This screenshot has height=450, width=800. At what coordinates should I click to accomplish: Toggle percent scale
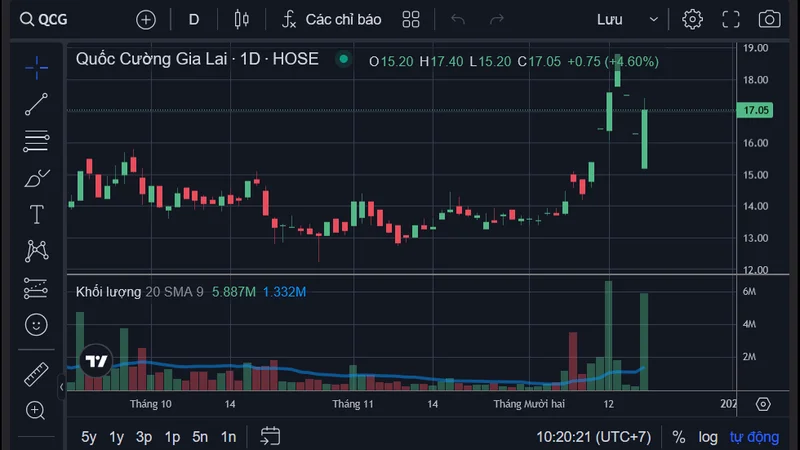click(679, 437)
